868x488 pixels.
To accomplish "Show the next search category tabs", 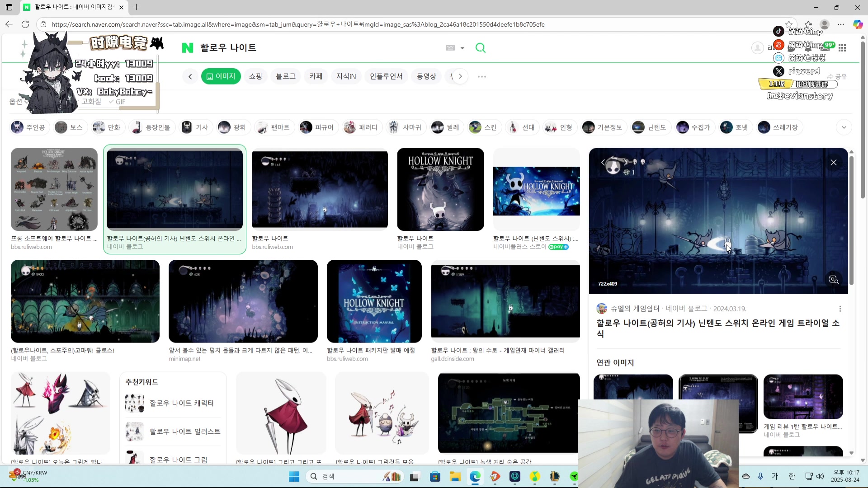I will pyautogui.click(x=460, y=76).
